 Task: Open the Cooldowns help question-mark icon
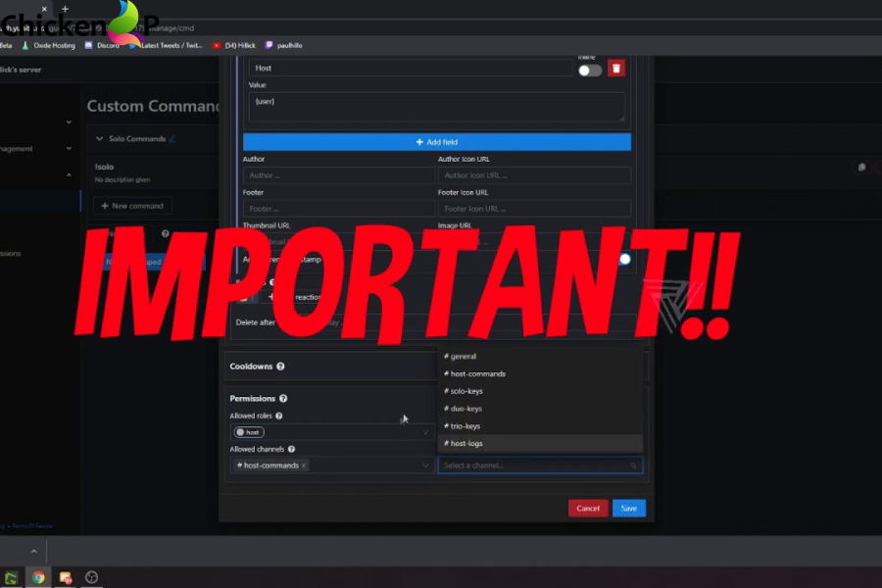pos(280,366)
